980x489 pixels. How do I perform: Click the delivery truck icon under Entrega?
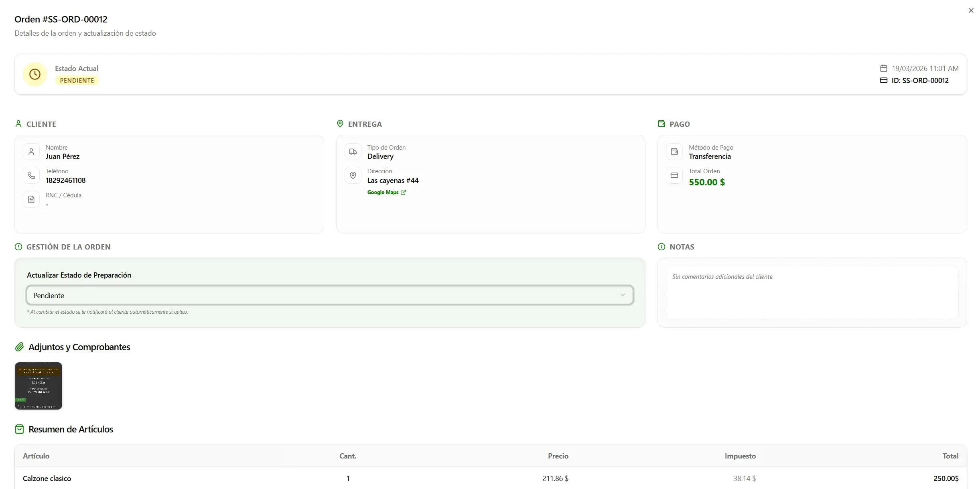click(x=353, y=151)
